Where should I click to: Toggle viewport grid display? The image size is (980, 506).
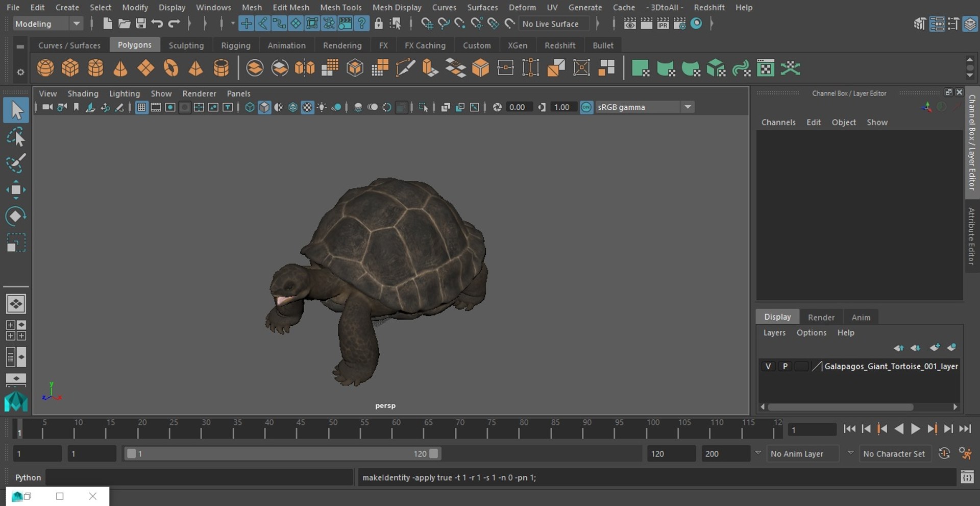click(x=141, y=107)
